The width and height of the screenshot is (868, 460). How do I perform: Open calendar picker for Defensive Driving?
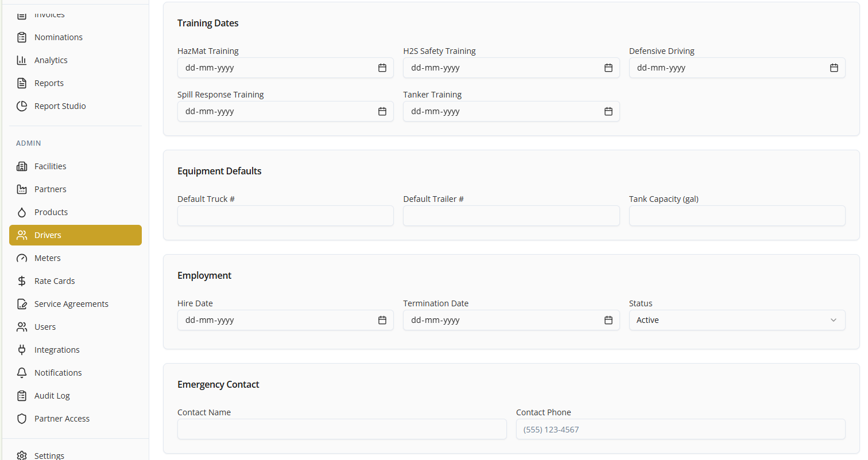[834, 68]
